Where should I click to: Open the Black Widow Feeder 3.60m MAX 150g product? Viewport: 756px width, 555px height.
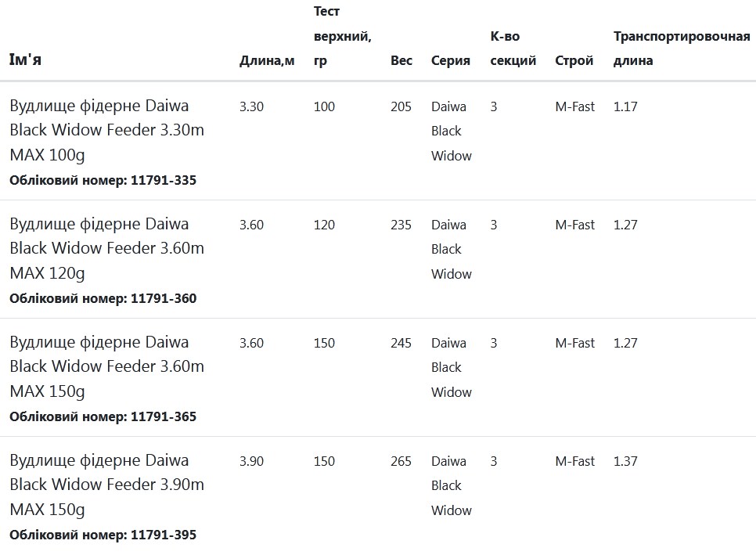pos(107,366)
